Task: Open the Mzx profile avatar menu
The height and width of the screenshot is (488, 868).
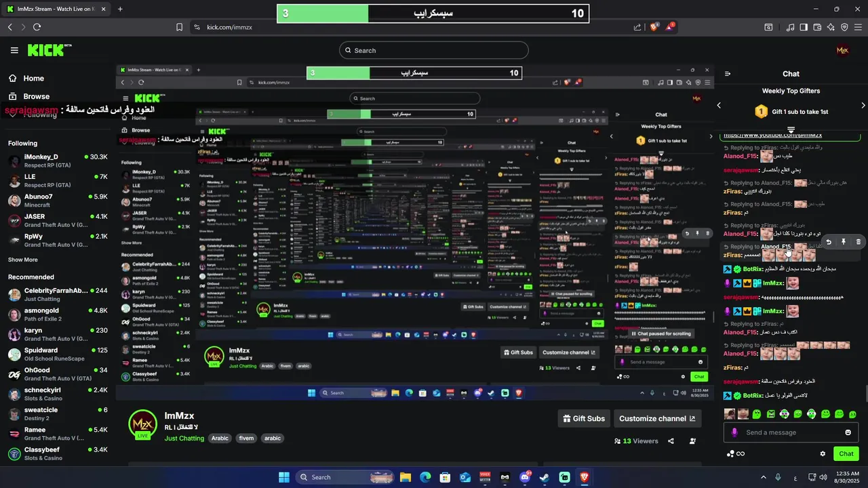Action: [842, 50]
